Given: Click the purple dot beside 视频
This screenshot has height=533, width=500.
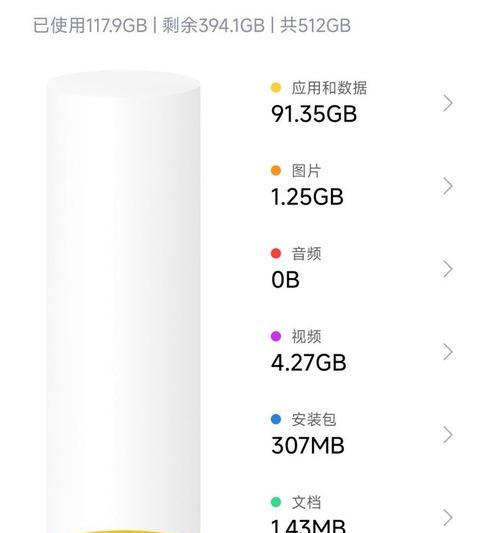Looking at the screenshot, I should (276, 336).
